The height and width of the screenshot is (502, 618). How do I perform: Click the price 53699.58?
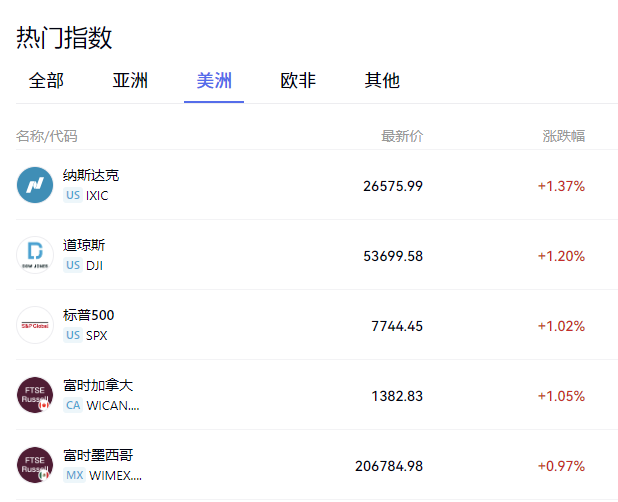pos(393,256)
